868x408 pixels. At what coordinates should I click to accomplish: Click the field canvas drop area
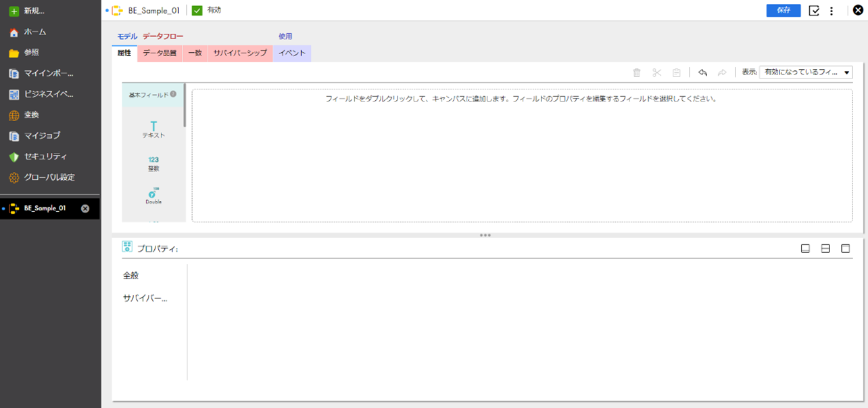point(522,156)
